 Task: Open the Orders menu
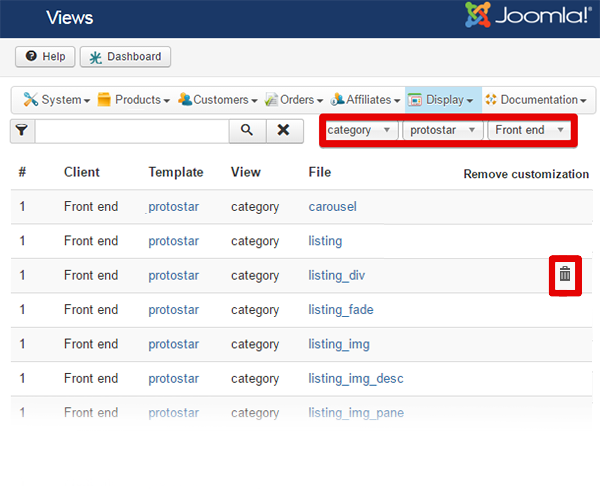294,100
